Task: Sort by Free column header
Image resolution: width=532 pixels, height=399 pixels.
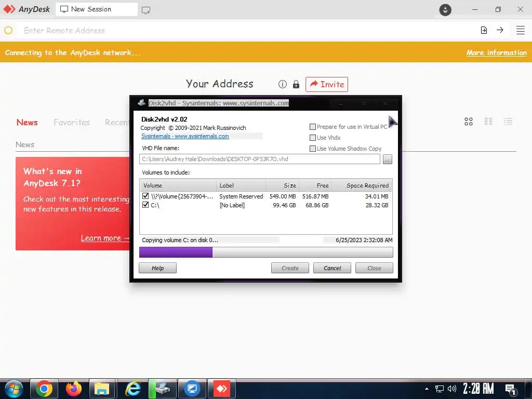Action: click(x=315, y=185)
